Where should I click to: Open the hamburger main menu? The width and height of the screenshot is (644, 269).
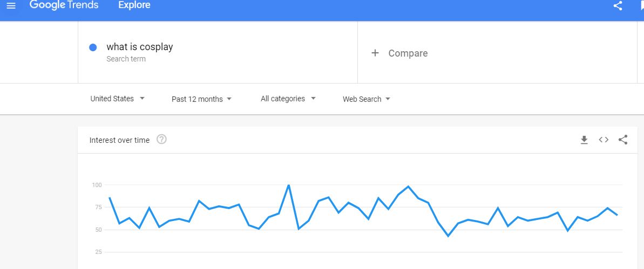point(11,6)
